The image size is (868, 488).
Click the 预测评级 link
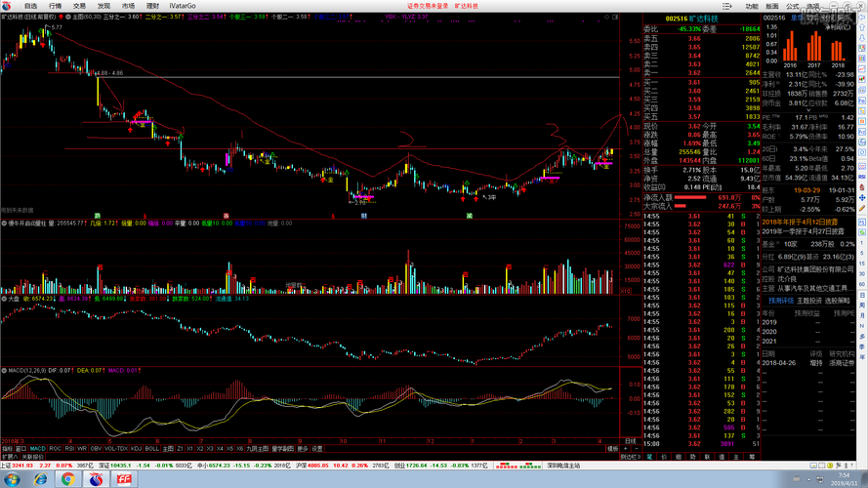pos(781,301)
